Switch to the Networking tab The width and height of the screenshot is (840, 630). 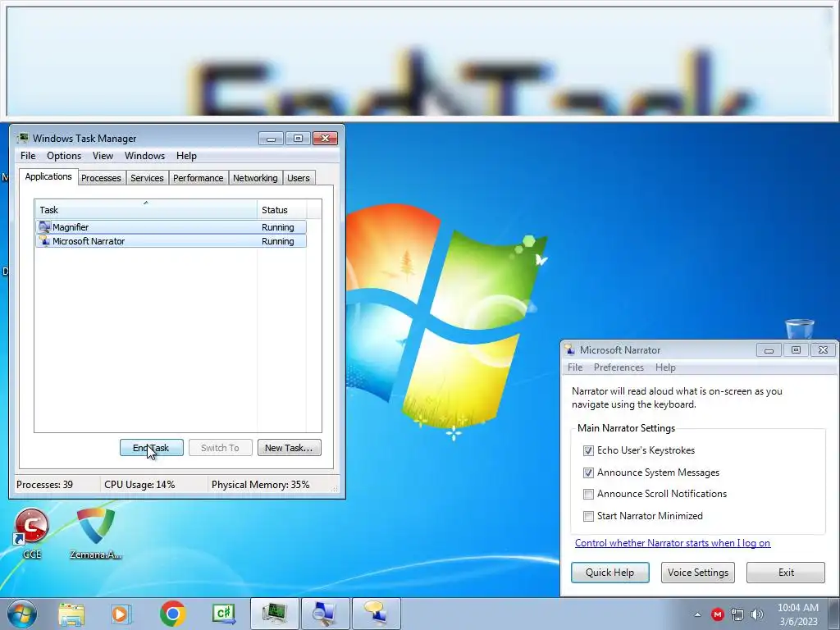pyautogui.click(x=255, y=178)
